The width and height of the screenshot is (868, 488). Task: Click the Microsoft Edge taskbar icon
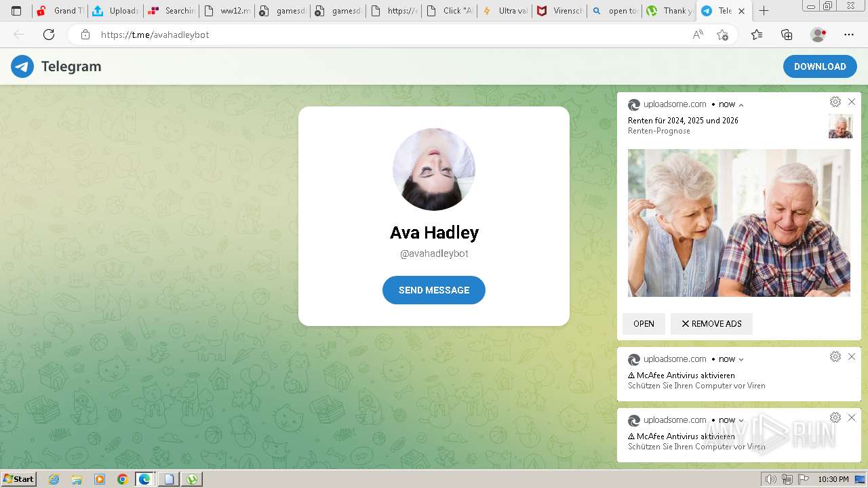[x=145, y=479]
